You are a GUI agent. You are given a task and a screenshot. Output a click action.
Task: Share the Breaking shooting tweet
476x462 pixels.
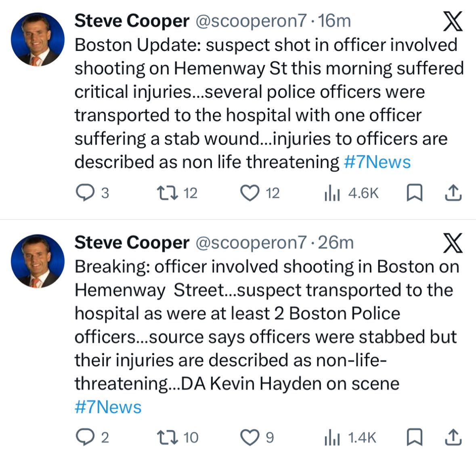[453, 437]
